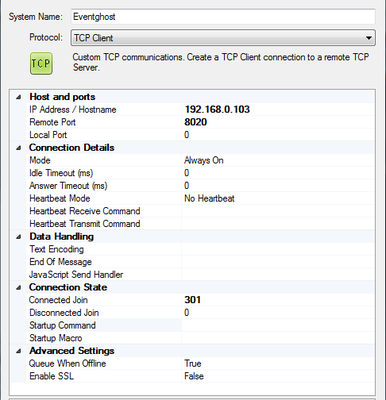The image size is (386, 400).
Task: Select the Startup Command property label
Action: click(62, 325)
